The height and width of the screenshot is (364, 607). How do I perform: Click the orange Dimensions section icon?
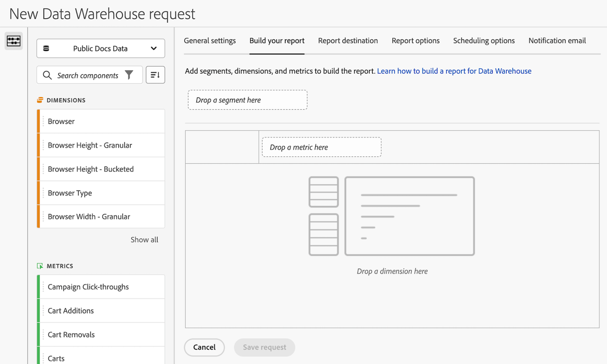tap(39, 100)
